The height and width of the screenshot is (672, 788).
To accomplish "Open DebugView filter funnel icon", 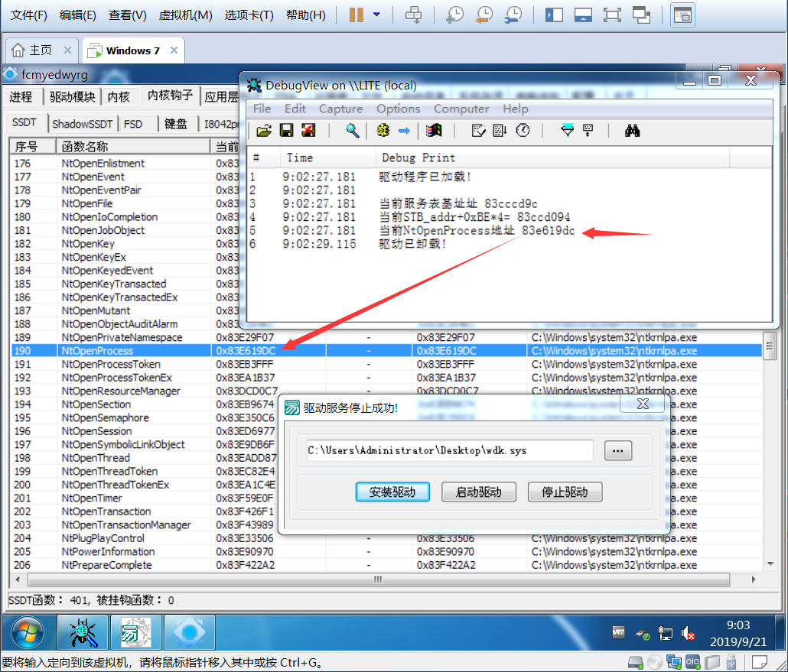I will (567, 131).
